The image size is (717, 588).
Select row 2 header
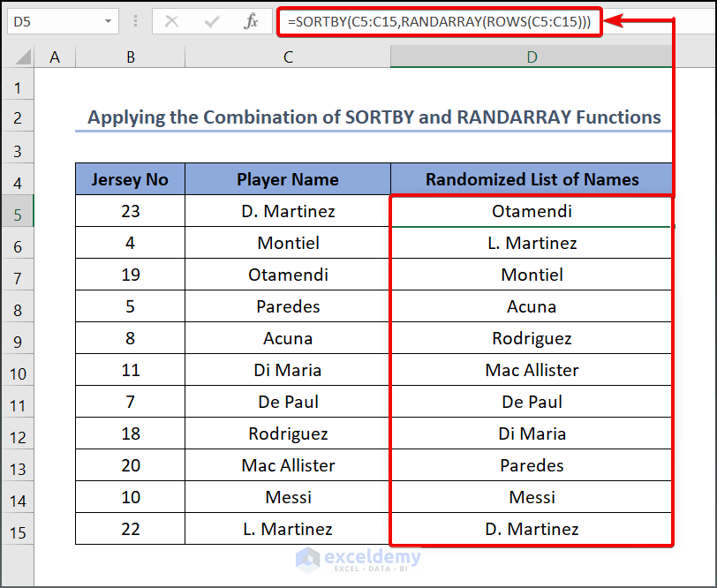click(18, 116)
